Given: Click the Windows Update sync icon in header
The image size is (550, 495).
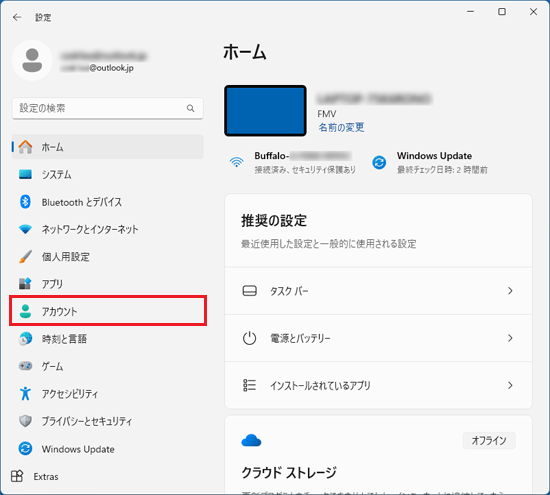Looking at the screenshot, I should point(379,162).
